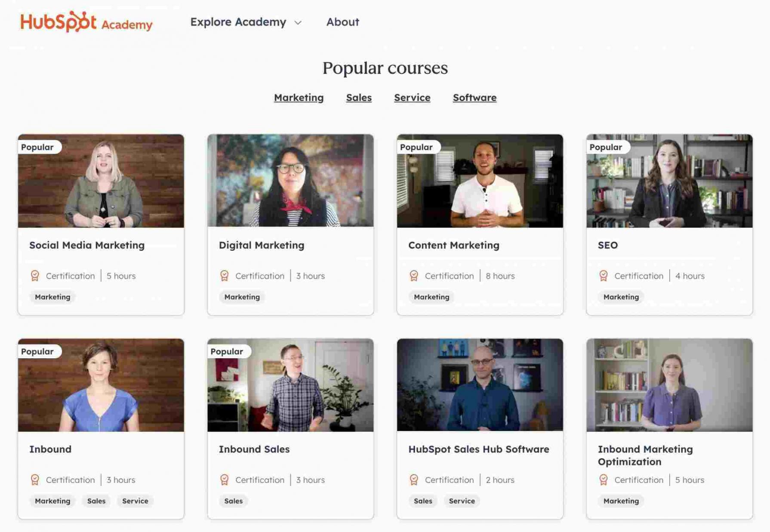The image size is (770, 532).
Task: Click the Digital Marketing title
Action: 262,245
